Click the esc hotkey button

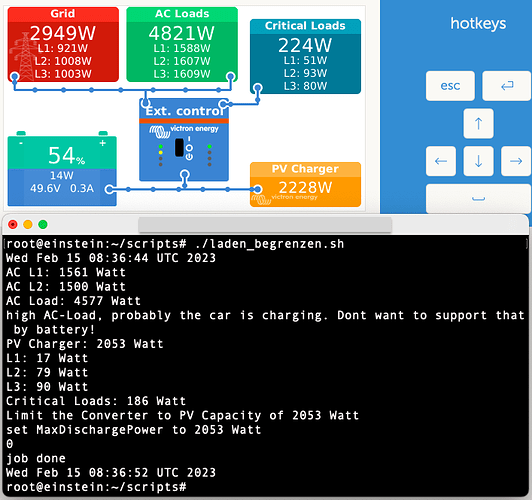(x=450, y=86)
